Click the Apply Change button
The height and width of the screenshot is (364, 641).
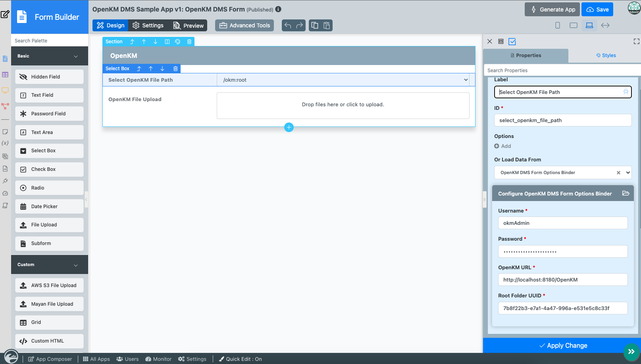pyautogui.click(x=563, y=345)
